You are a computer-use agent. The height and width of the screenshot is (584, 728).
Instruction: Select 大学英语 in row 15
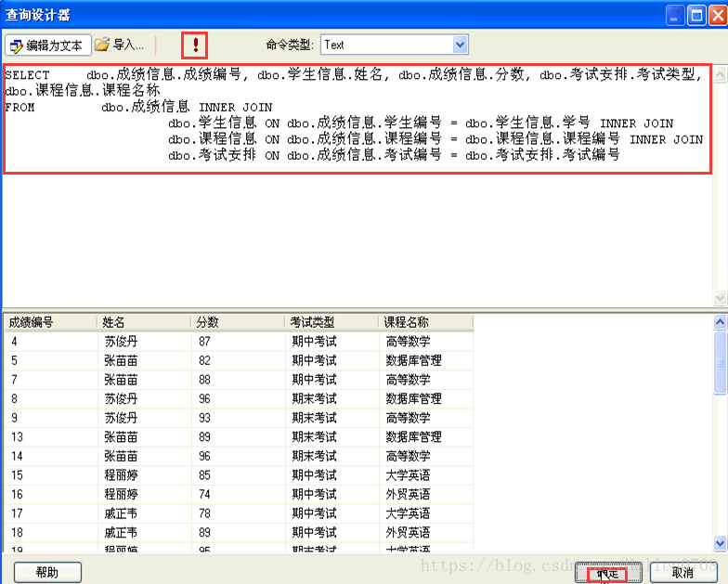point(426,475)
